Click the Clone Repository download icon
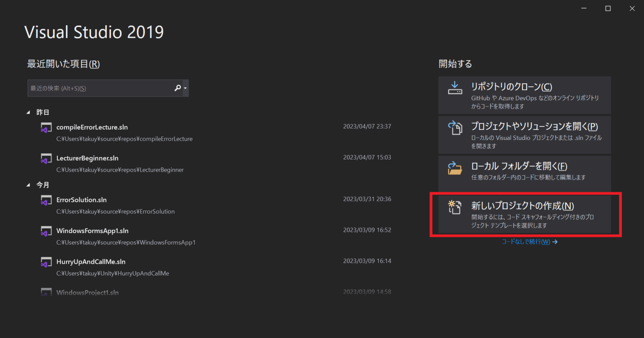Image resolution: width=644 pixels, height=338 pixels. [455, 88]
